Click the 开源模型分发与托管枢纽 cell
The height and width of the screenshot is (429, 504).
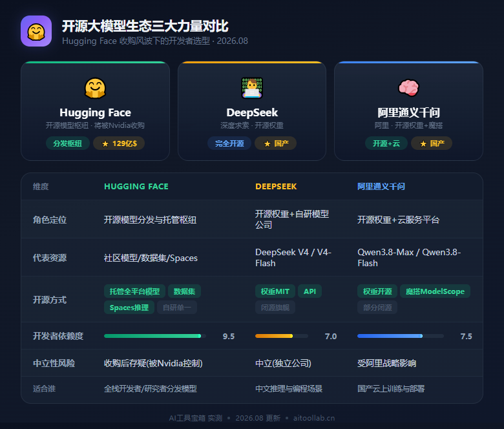click(x=150, y=220)
